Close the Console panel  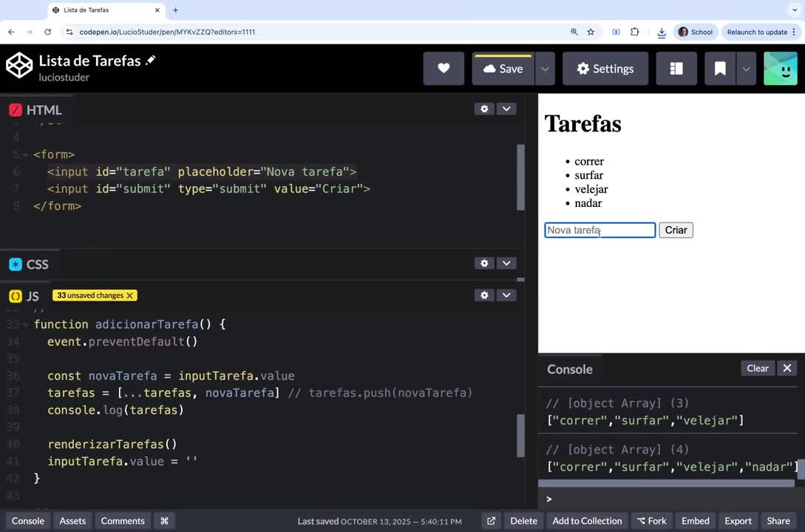tap(787, 368)
